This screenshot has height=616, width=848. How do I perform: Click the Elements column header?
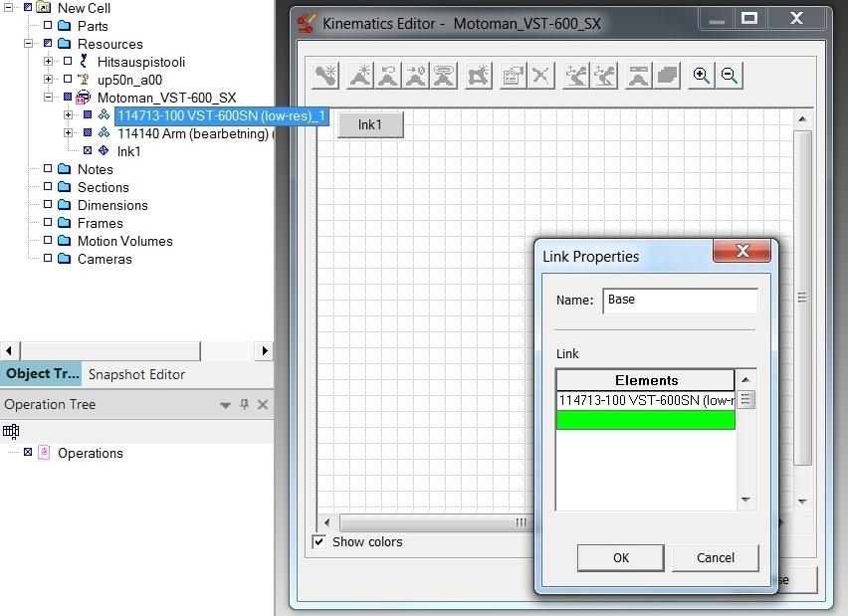646,380
